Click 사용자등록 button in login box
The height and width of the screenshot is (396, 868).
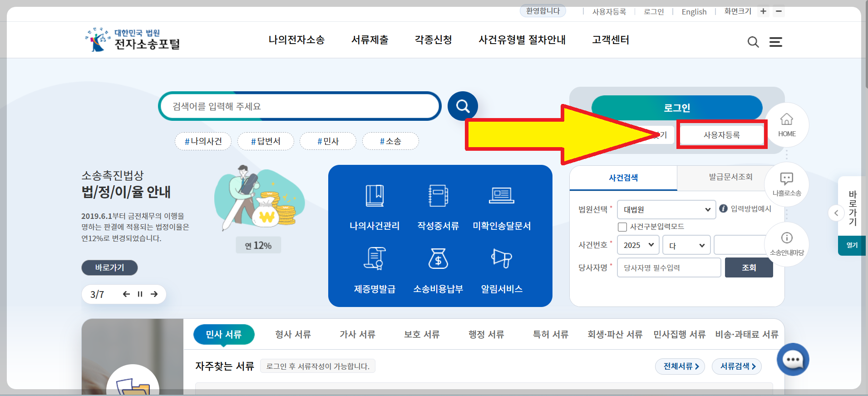722,135
